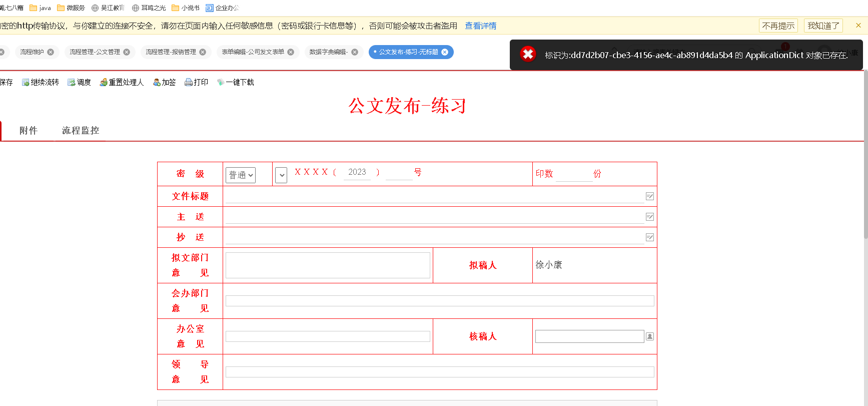
Task: Close the 流程管理-报销管理 tab
Action: click(203, 52)
